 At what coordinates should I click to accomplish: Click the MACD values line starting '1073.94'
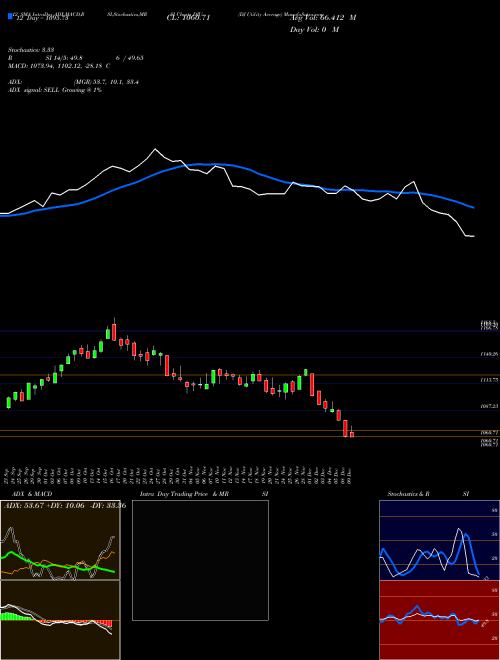70,66
